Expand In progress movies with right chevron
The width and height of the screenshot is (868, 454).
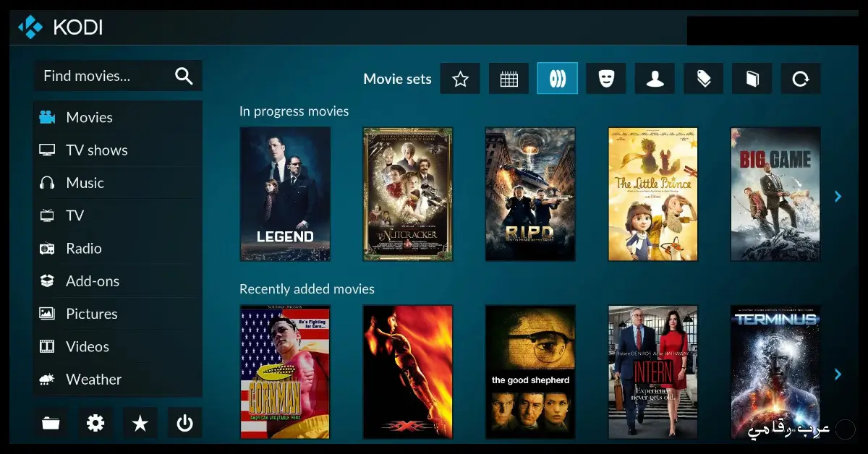(x=838, y=196)
